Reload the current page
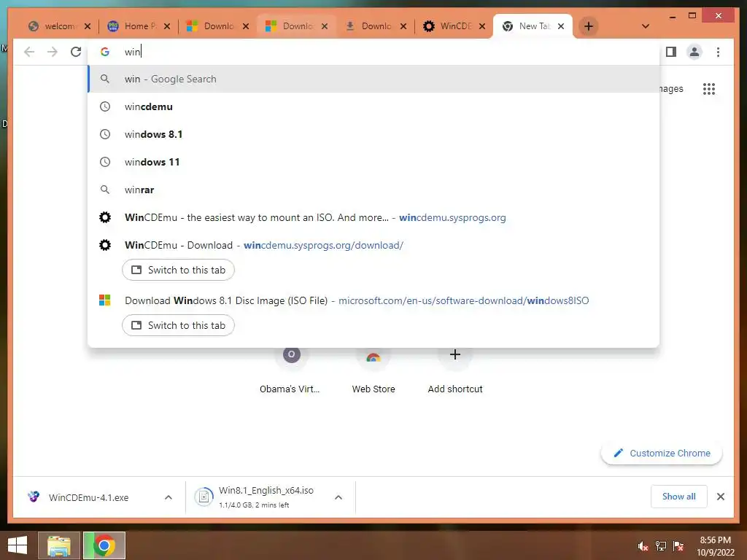Screen dimensions: 747x560 (x=76, y=52)
